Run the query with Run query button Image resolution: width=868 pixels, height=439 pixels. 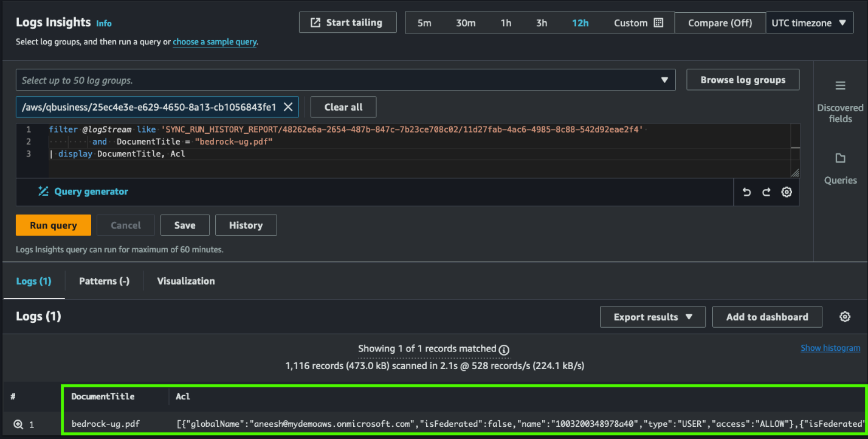(x=53, y=225)
